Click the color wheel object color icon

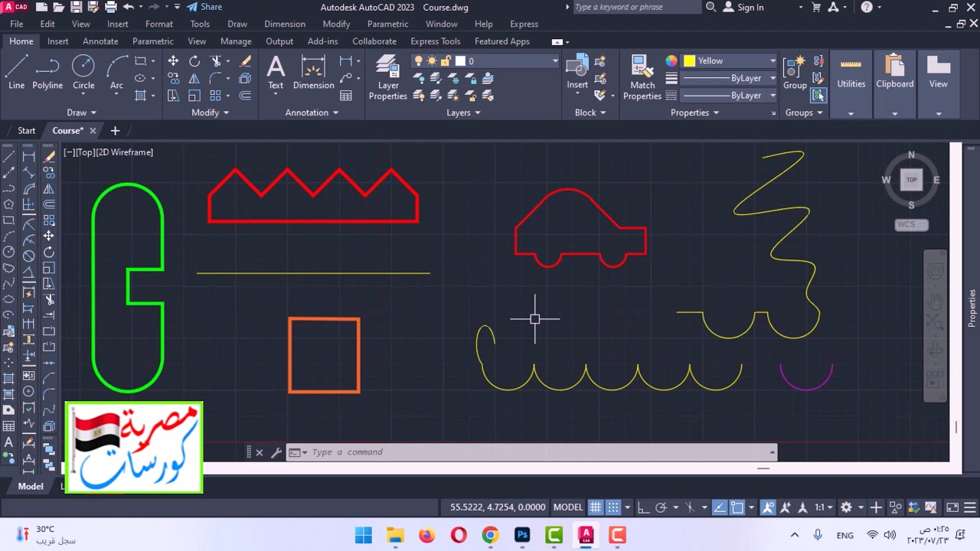[671, 61]
